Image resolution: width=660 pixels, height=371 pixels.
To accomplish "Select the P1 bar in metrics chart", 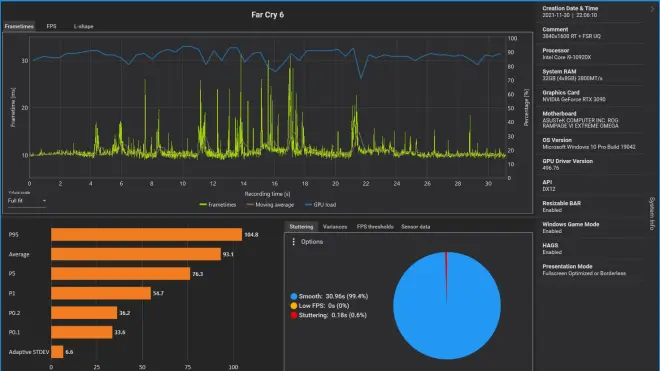I will (101, 293).
